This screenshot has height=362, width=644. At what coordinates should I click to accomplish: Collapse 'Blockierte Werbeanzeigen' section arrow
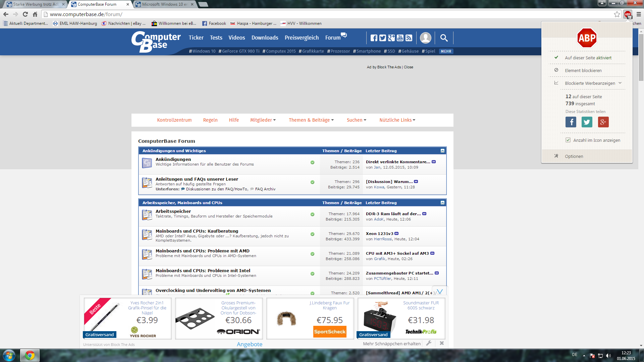click(x=620, y=83)
